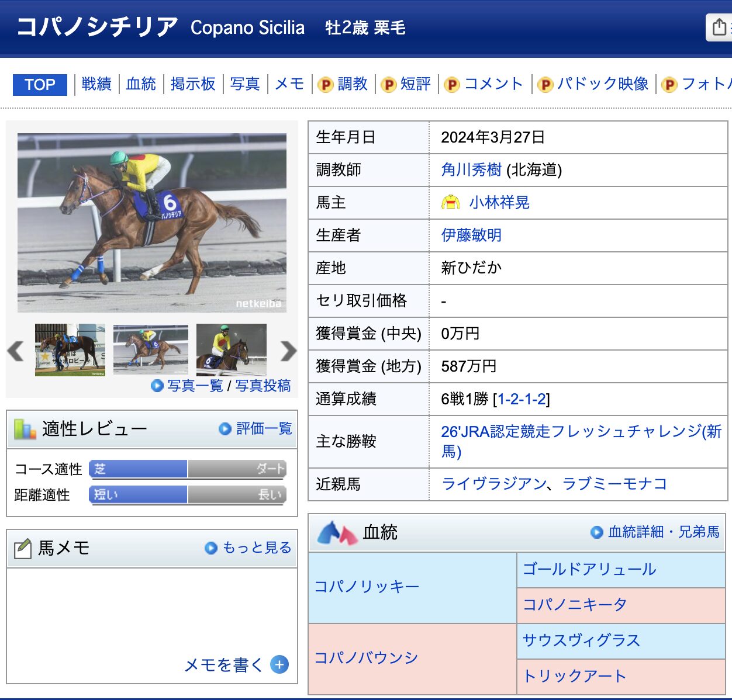Viewport: 732px width, 700px height.
Task: Click arrow icon beside 評価一覧
Action: 225,429
